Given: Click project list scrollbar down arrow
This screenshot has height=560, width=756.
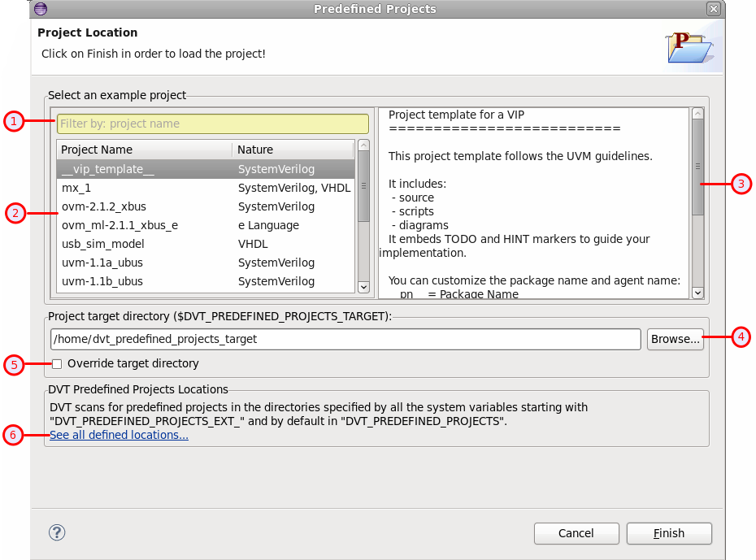Looking at the screenshot, I should (363, 287).
